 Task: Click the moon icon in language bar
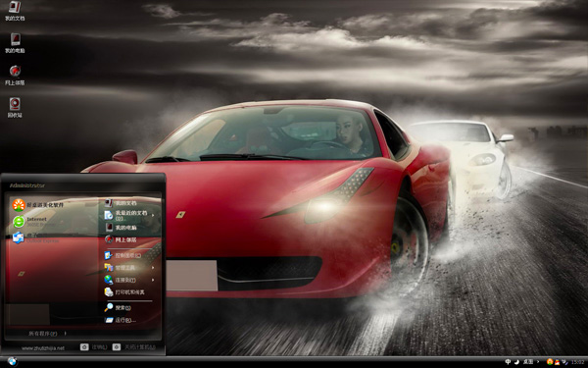coord(516,362)
